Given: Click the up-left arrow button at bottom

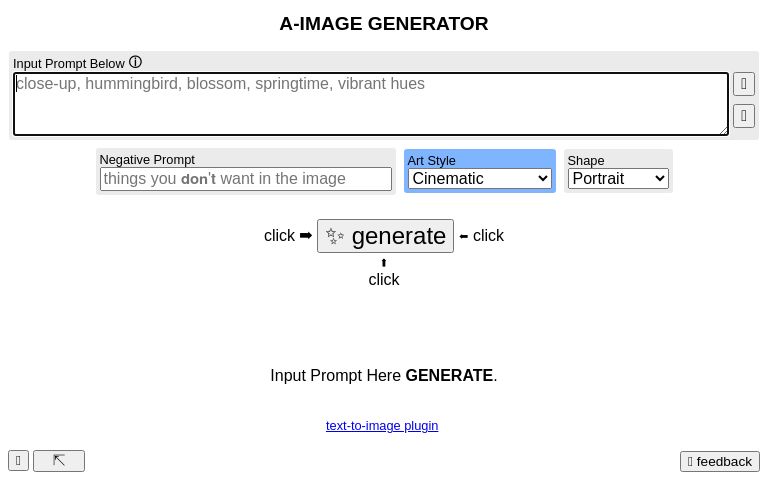Looking at the screenshot, I should pyautogui.click(x=59, y=461).
